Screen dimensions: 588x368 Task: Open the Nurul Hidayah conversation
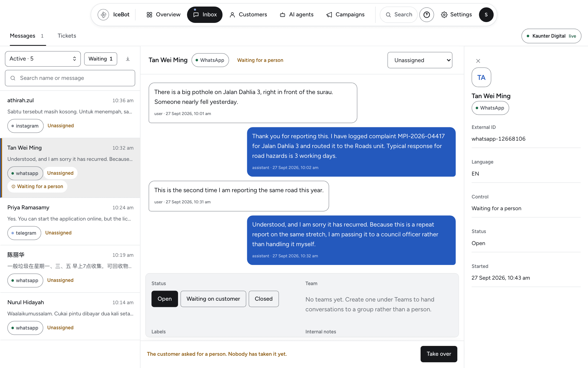[x=70, y=316]
